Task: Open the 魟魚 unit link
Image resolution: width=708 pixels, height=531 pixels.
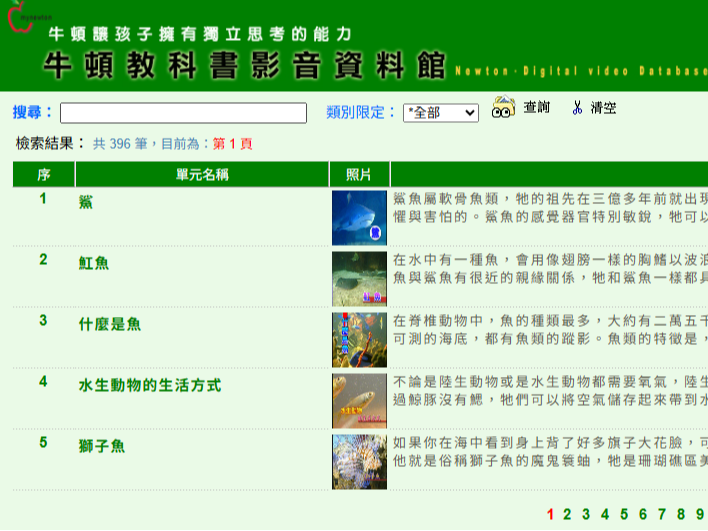Action: coord(94,263)
